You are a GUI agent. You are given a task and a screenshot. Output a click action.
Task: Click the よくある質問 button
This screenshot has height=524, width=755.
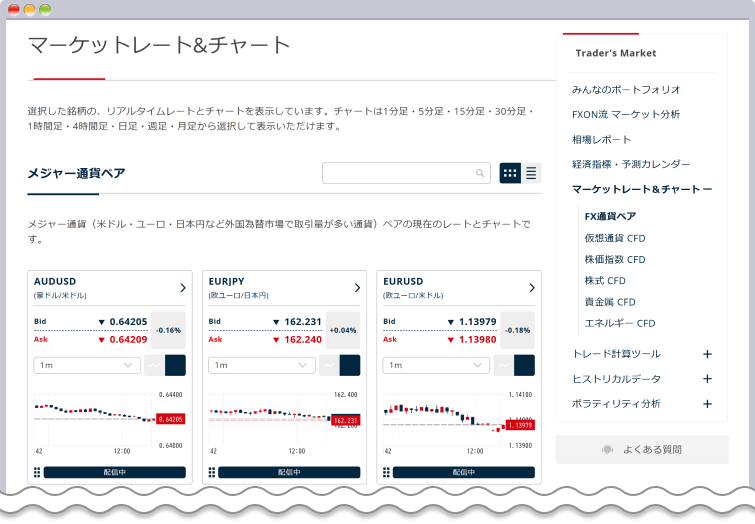(642, 449)
